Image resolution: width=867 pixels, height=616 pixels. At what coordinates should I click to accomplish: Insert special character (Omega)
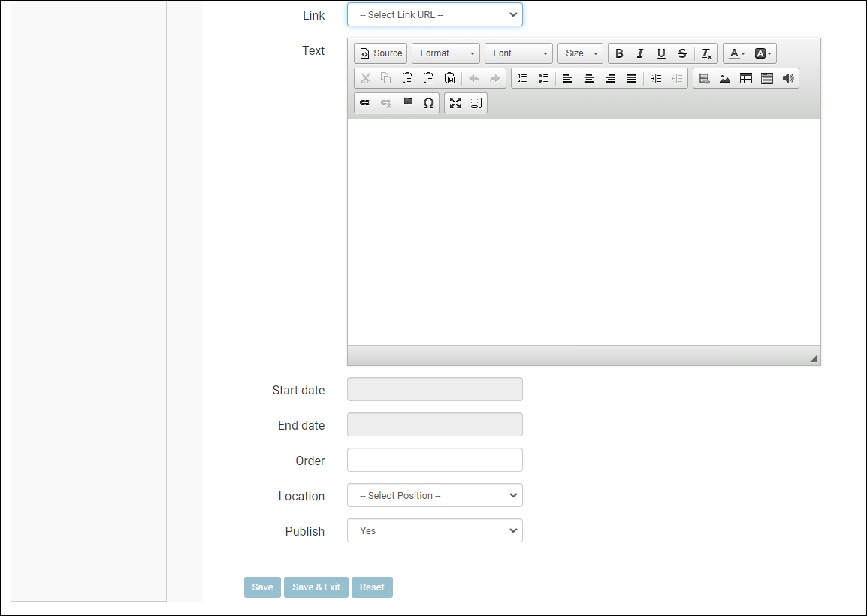[x=428, y=103]
